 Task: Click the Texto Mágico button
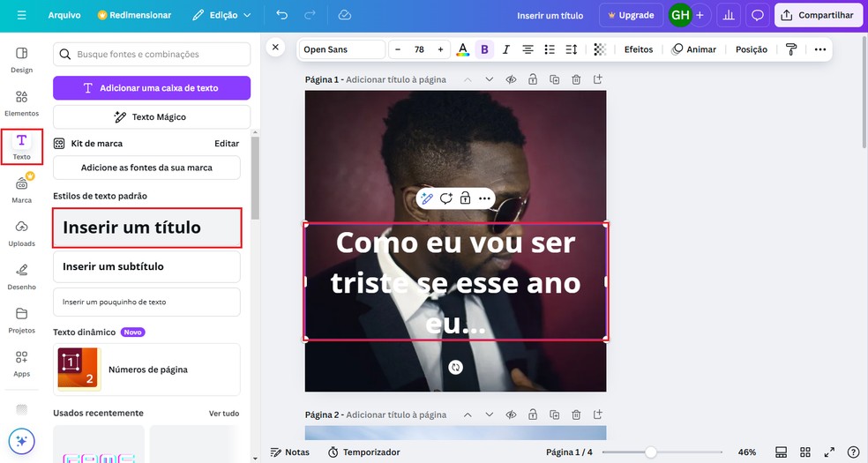click(152, 116)
